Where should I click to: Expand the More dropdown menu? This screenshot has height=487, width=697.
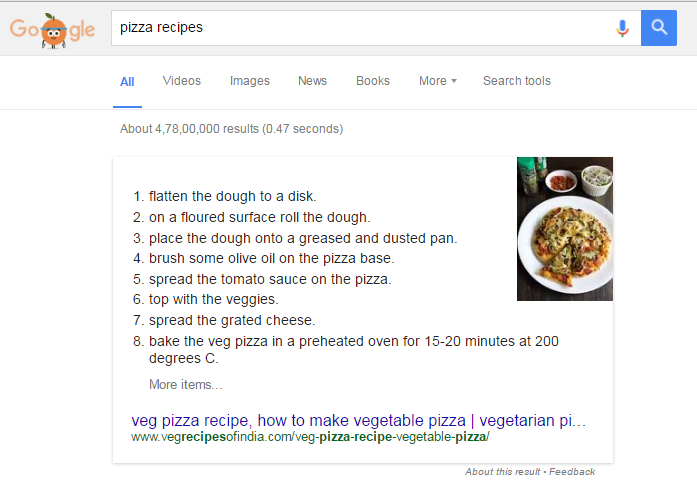click(x=437, y=81)
